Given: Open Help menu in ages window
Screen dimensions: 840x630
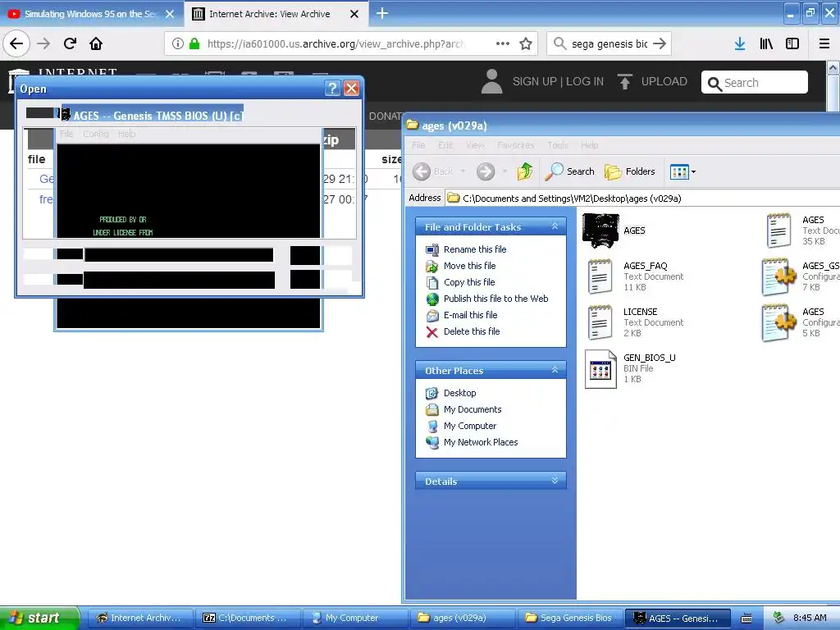Looking at the screenshot, I should coord(589,145).
